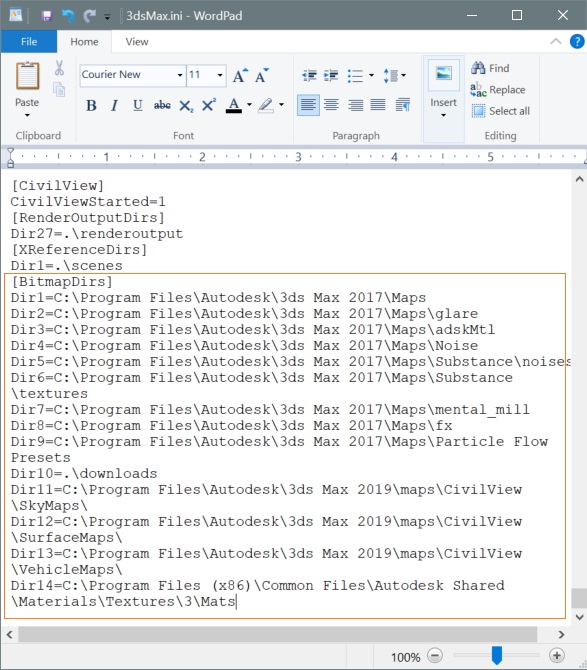This screenshot has height=670, width=587.
Task: Start a bulleted list
Action: click(355, 76)
